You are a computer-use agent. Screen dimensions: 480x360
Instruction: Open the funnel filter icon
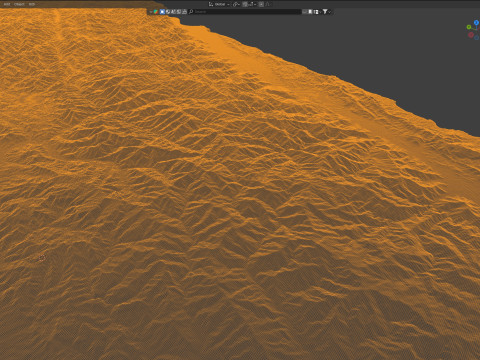coord(325,12)
